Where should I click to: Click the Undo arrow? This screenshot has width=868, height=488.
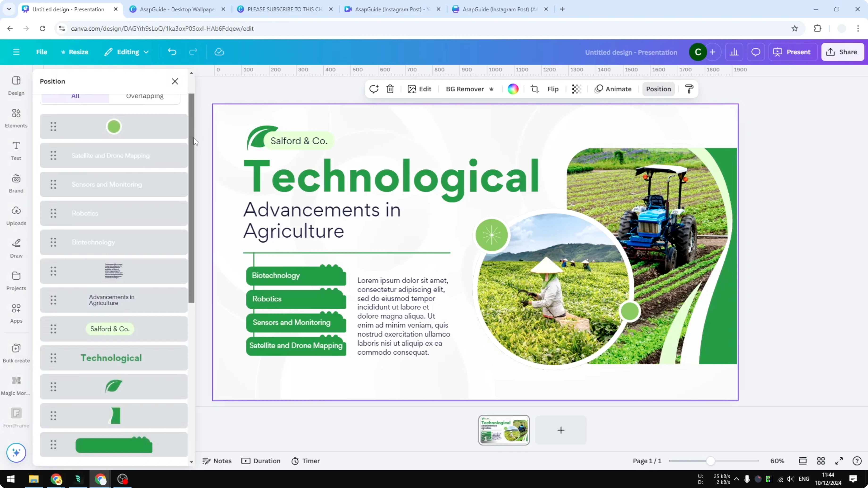(172, 52)
